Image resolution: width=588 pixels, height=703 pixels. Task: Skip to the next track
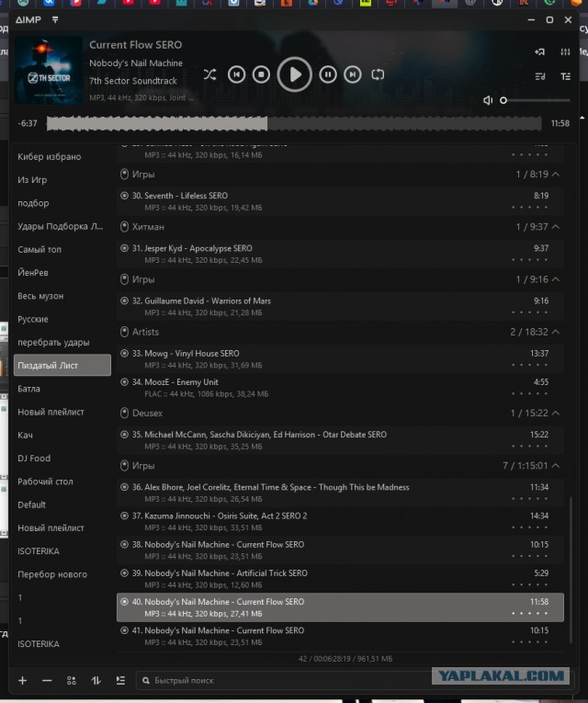click(353, 74)
